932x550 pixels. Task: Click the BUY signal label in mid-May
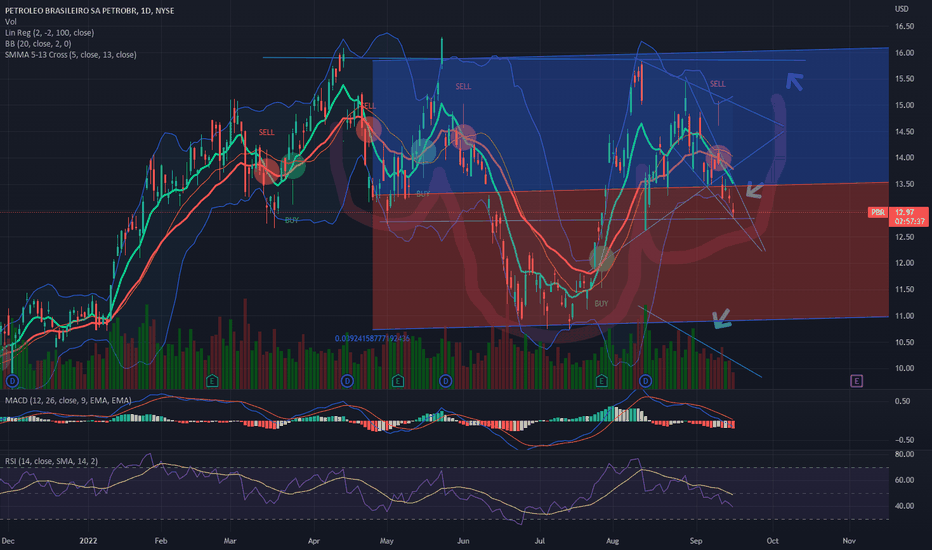[423, 194]
